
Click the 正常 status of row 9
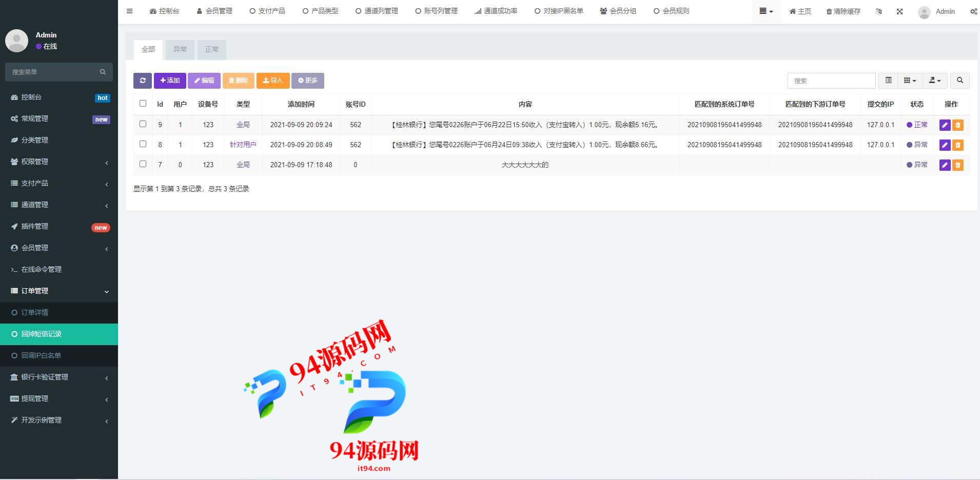click(917, 125)
